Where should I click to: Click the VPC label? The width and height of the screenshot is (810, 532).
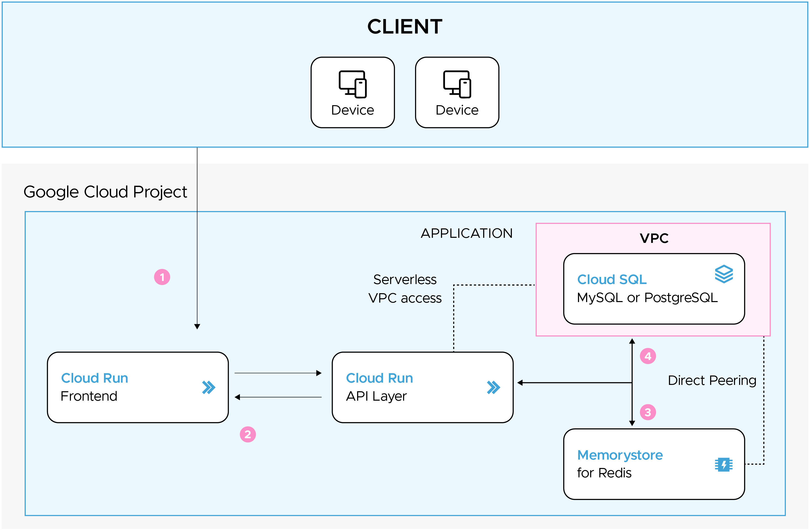654,238
